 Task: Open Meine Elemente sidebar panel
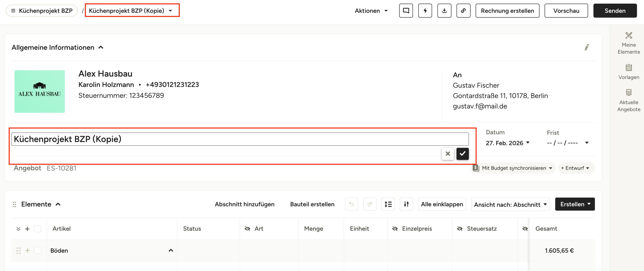(629, 43)
